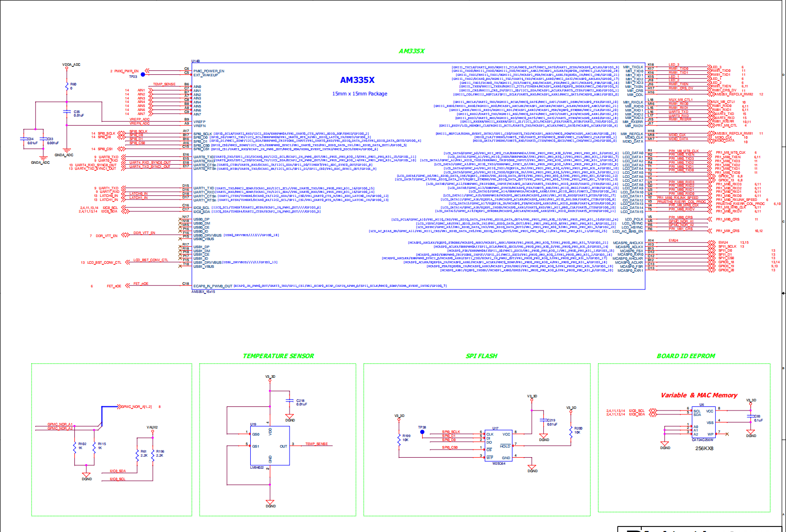Click the U14B reference designator

196,61
